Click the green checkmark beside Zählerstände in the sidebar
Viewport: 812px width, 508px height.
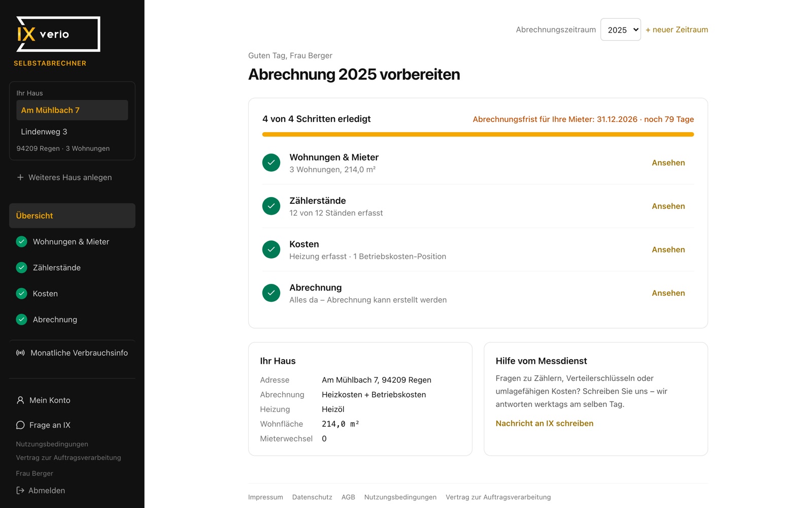[21, 268]
